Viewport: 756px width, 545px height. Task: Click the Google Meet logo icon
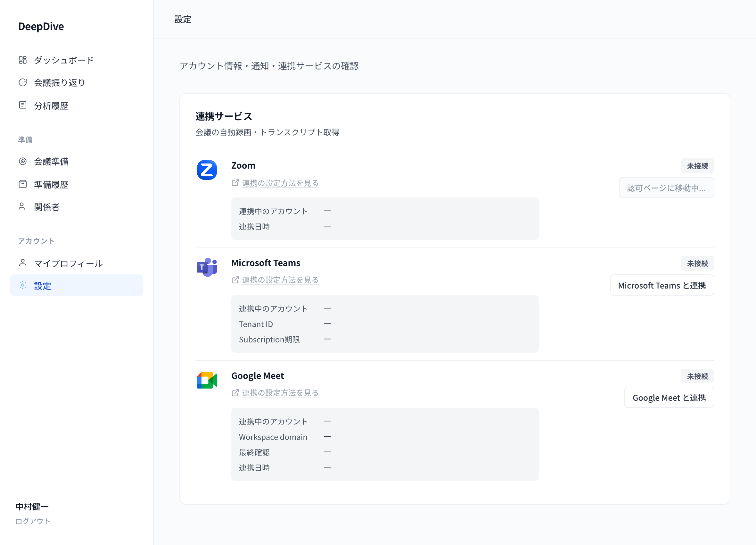point(207,380)
